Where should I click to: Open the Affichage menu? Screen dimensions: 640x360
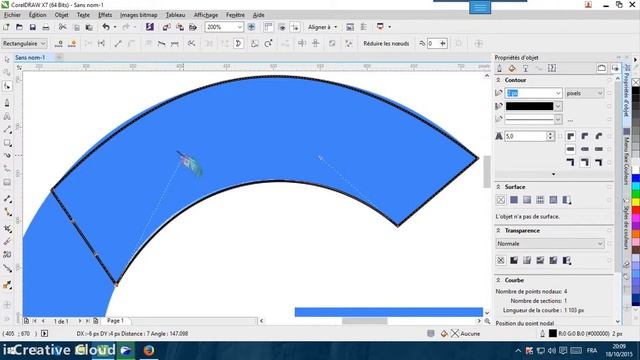206,15
